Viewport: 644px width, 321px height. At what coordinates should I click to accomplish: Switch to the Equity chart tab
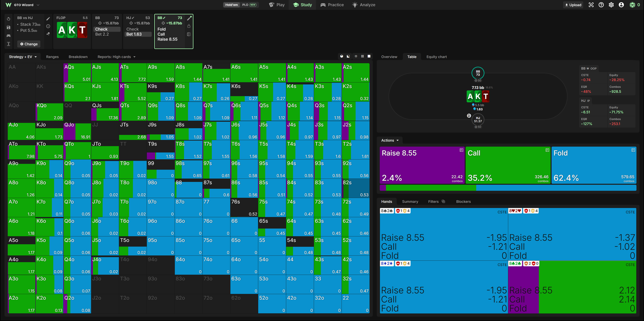437,57
